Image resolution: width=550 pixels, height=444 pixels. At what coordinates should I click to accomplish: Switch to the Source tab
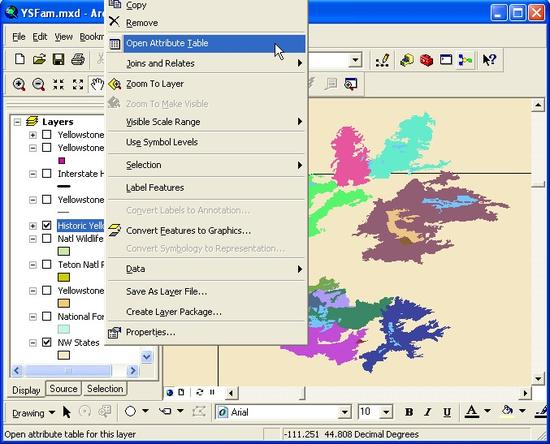tap(63, 389)
